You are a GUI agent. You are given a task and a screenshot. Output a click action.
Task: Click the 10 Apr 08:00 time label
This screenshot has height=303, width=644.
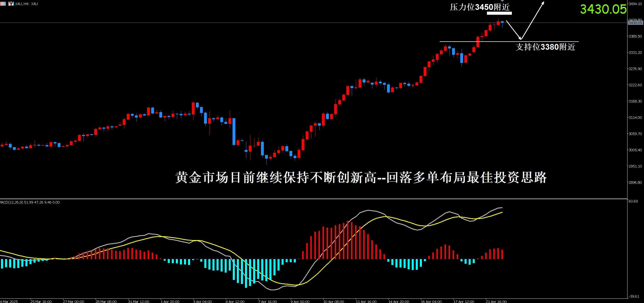[334, 301]
